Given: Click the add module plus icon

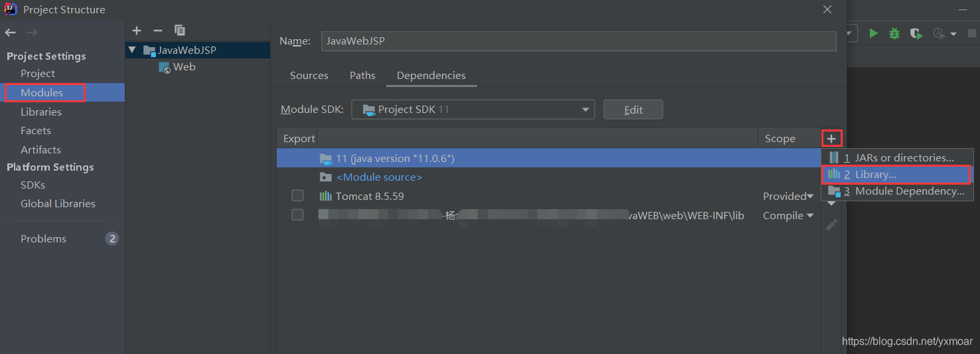Looking at the screenshot, I should tap(137, 31).
